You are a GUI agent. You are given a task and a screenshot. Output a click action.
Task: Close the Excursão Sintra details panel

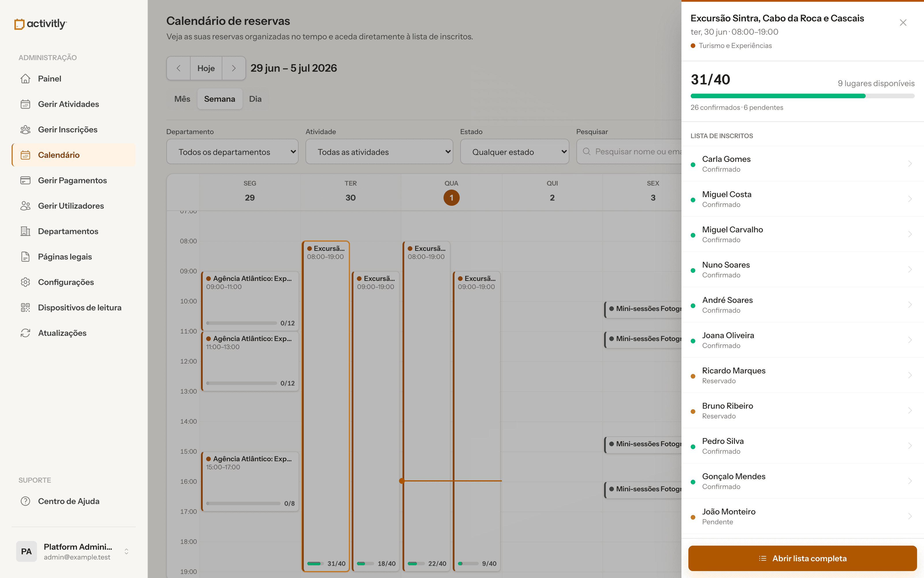(903, 23)
